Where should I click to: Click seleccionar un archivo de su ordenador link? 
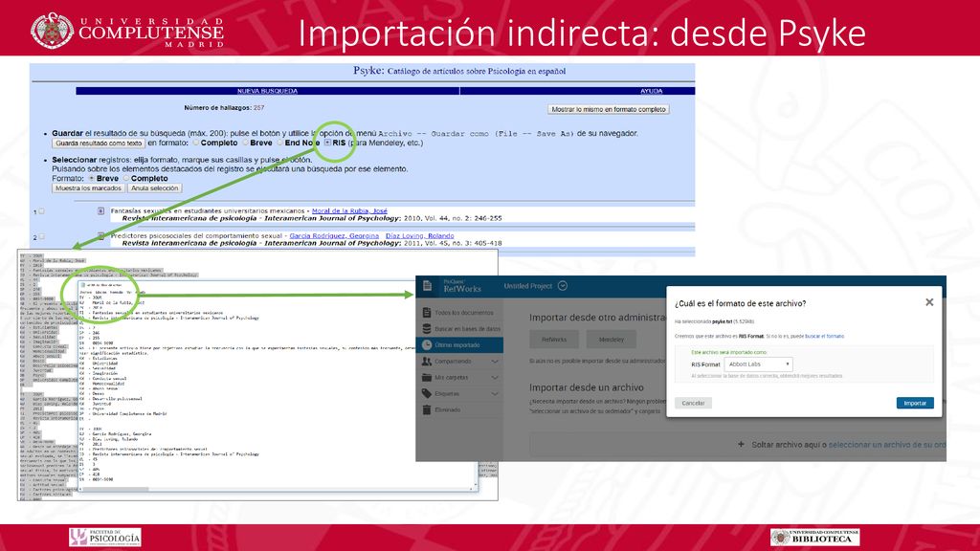click(x=887, y=445)
